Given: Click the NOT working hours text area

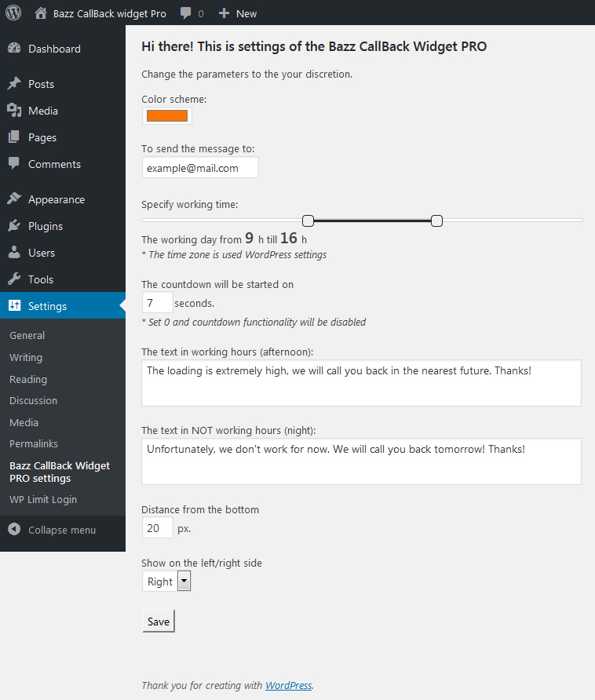Looking at the screenshot, I should tap(361, 461).
